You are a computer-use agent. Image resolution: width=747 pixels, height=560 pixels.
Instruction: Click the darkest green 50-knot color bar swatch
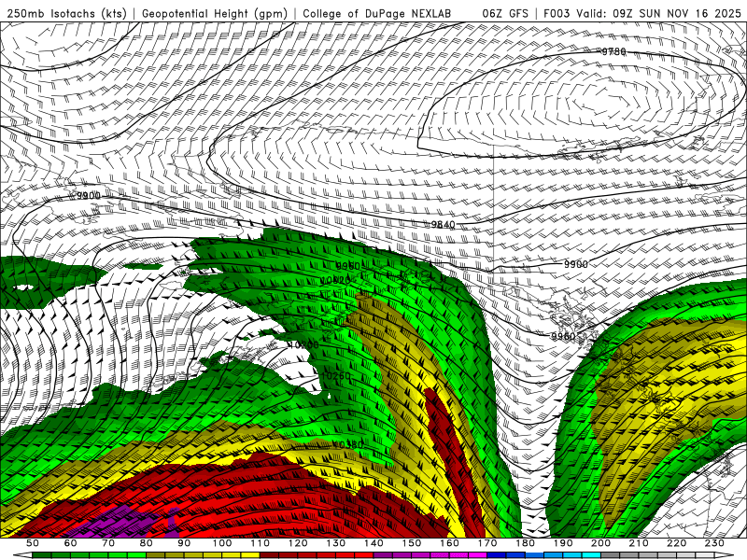click(41, 555)
